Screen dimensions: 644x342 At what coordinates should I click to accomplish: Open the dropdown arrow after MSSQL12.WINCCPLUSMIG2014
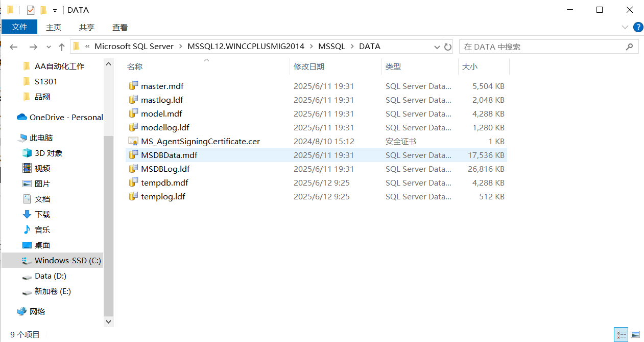click(x=311, y=47)
